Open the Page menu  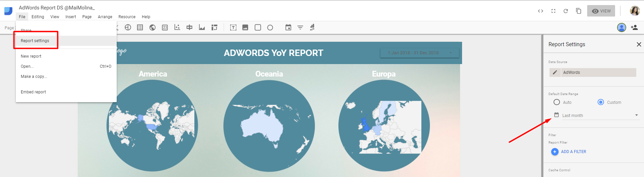pyautogui.click(x=87, y=17)
